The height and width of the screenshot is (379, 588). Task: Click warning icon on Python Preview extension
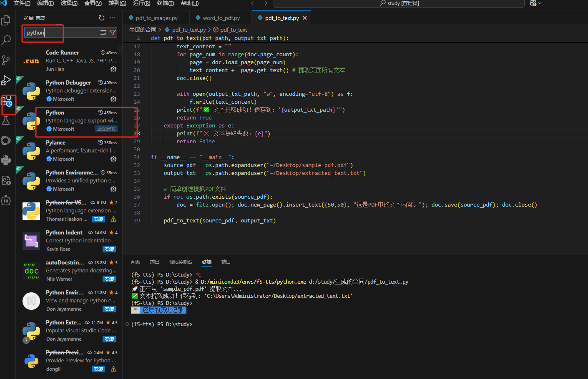coord(113,369)
